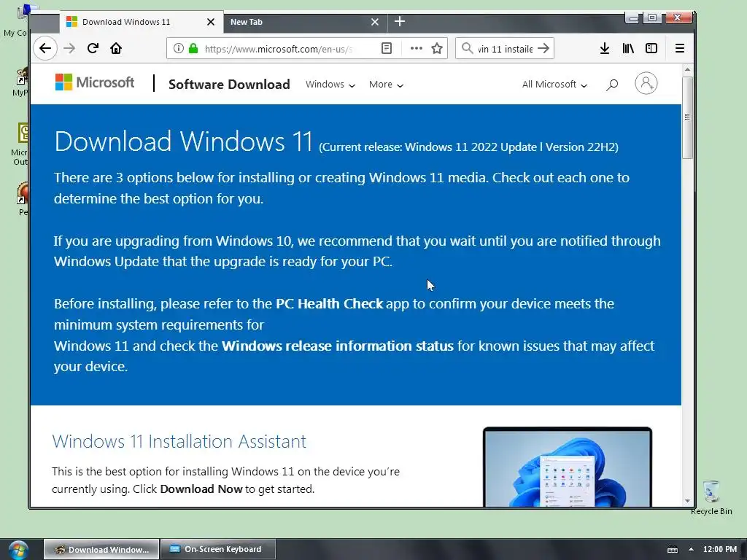Open the site search magnifier

coord(612,85)
